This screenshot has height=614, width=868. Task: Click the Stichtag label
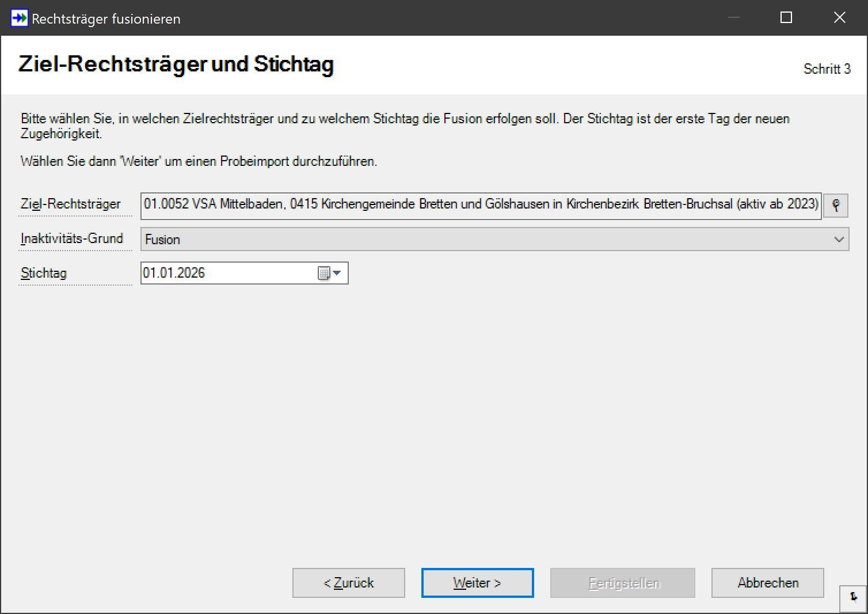click(x=44, y=273)
